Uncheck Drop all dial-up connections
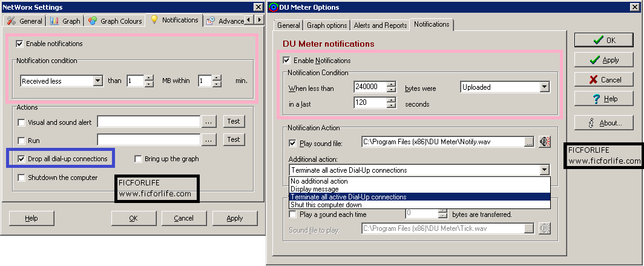The image size is (644, 266). [x=21, y=159]
